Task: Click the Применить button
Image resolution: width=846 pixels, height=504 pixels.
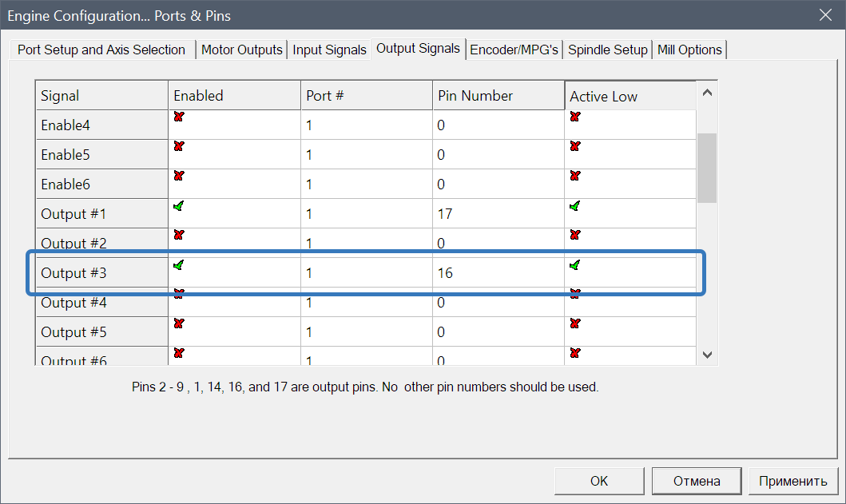Action: [x=792, y=481]
